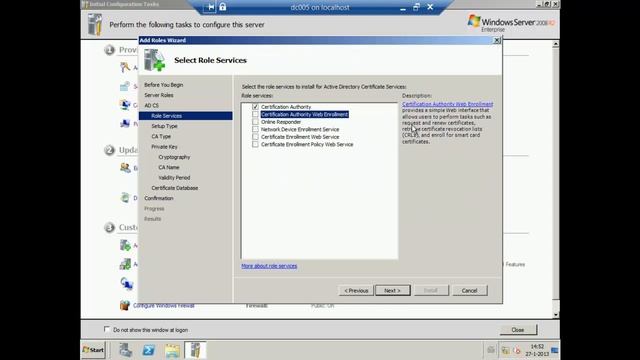This screenshot has width=640, height=360.
Task: Open Windows Explorer folder icon on taskbar
Action: click(x=172, y=350)
